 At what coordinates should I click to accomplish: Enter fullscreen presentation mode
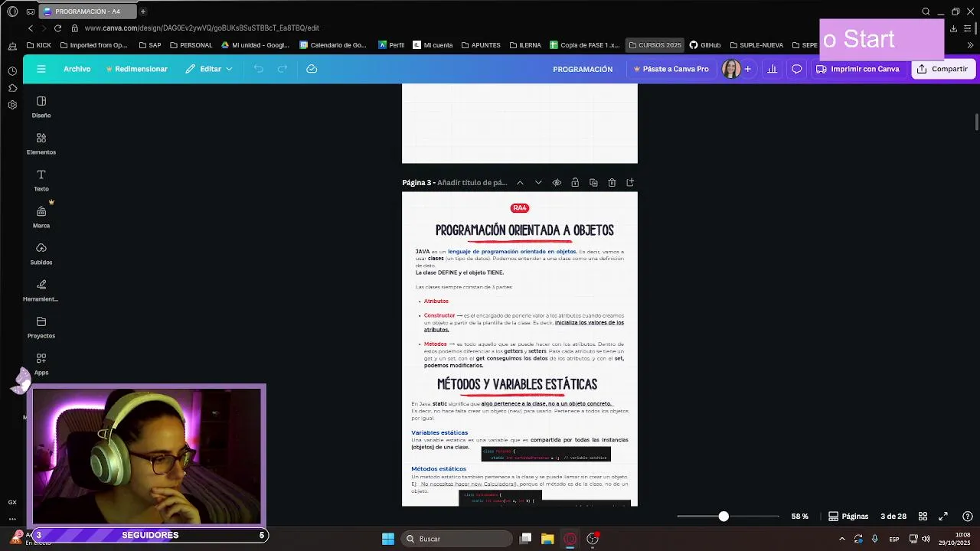point(943,517)
